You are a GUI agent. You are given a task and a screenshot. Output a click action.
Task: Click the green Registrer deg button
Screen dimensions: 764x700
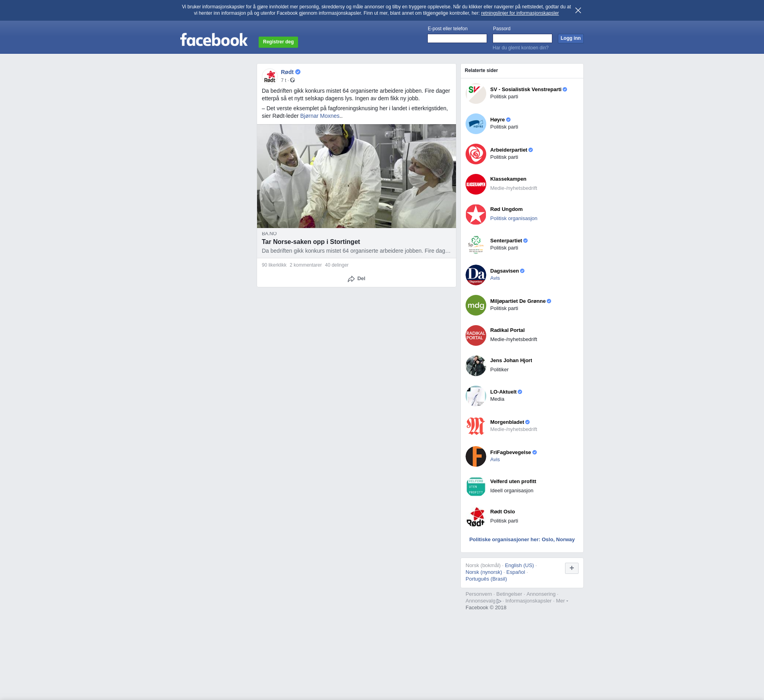(x=278, y=42)
